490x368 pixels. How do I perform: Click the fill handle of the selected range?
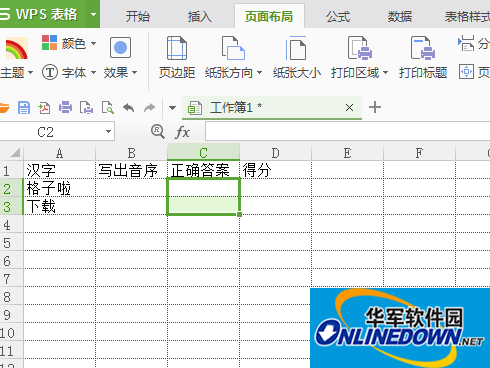click(240, 214)
